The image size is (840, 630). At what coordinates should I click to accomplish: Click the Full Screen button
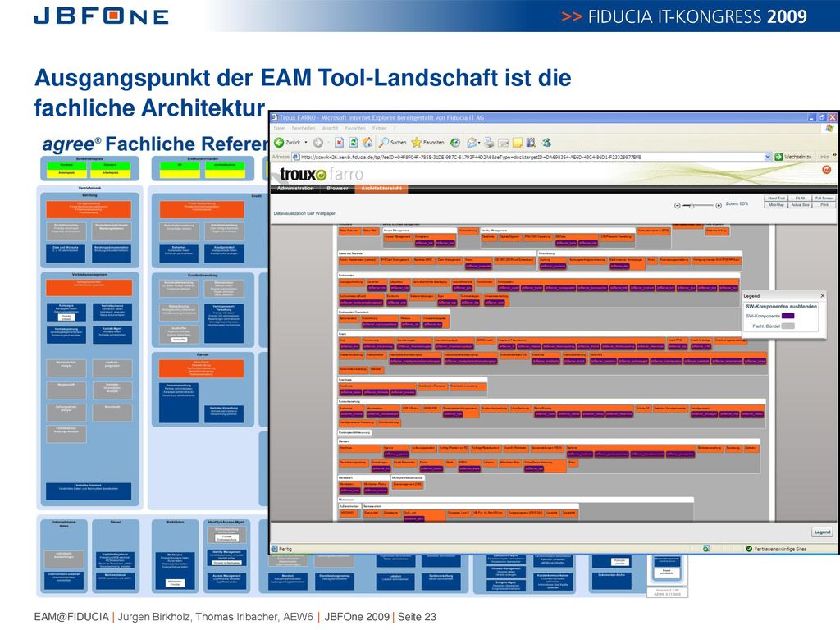(824, 199)
